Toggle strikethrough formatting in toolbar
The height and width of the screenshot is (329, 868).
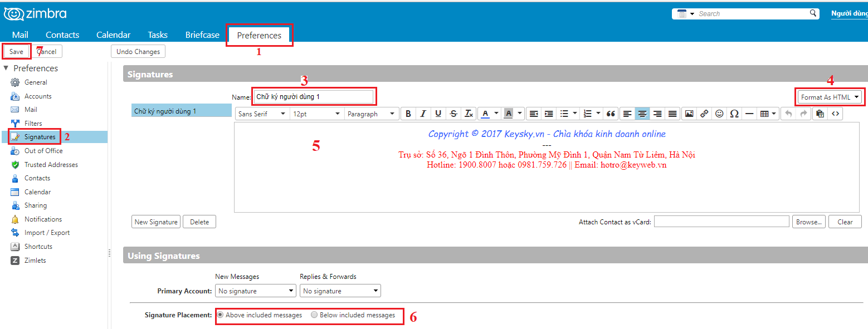pyautogui.click(x=453, y=114)
